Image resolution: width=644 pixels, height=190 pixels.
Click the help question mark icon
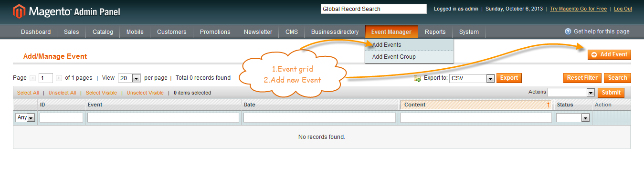pyautogui.click(x=568, y=32)
